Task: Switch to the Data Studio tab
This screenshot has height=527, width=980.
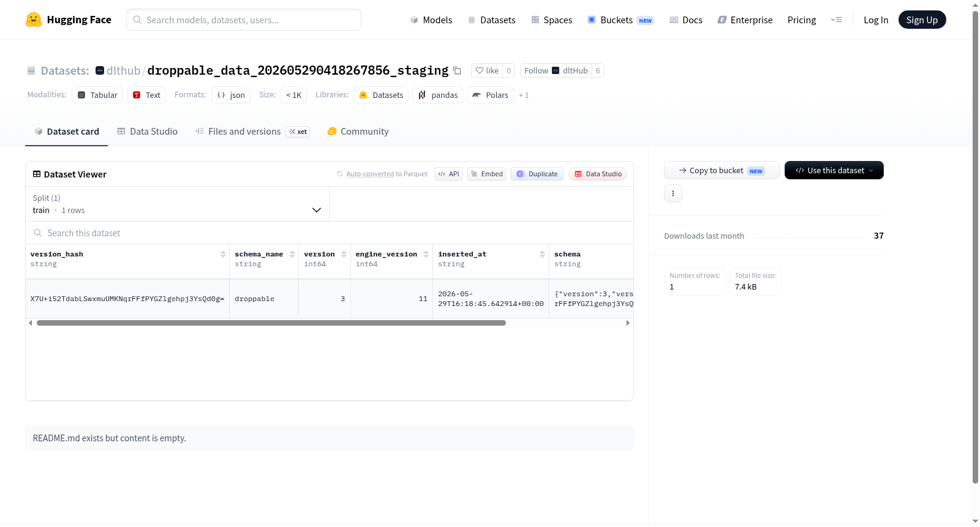Action: coord(148,131)
